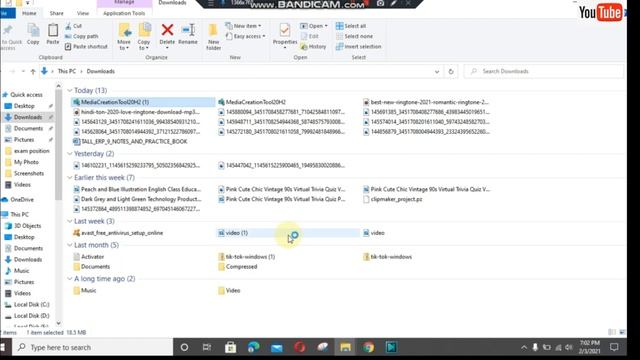Open Local Disk (C:) in sidebar
Viewport: 640px width, 360px height.
point(27,304)
